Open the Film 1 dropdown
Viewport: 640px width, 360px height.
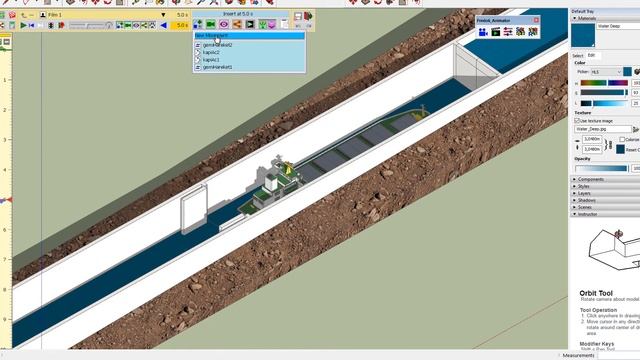tap(163, 15)
